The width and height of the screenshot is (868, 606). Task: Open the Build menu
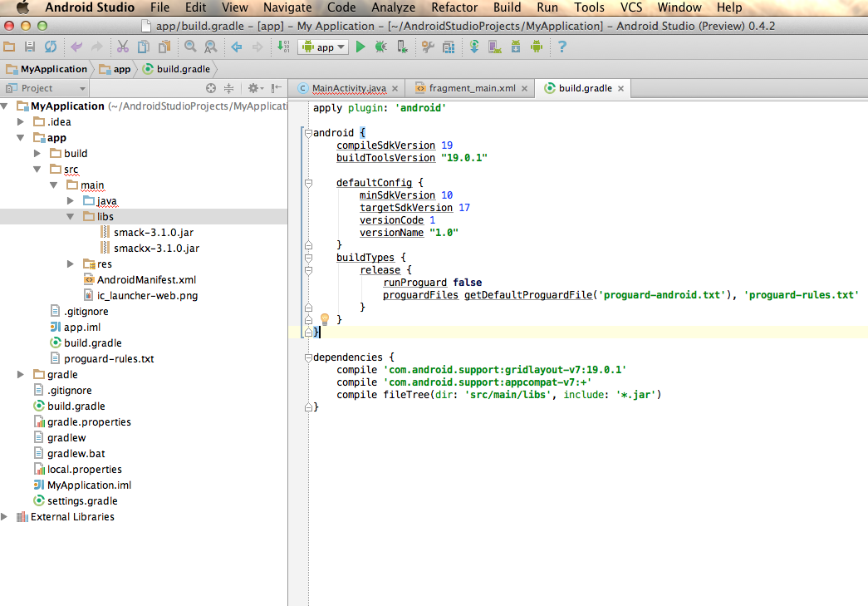point(507,7)
